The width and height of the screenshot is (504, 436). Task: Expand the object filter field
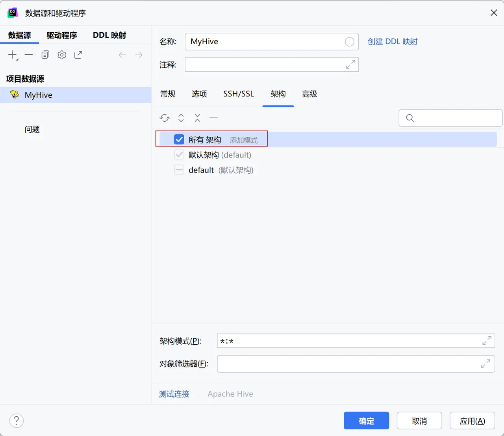[x=486, y=364]
